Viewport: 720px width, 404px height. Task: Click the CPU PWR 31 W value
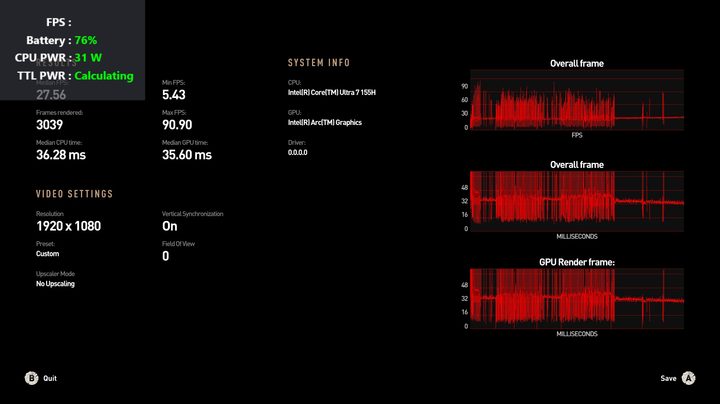coord(88,58)
